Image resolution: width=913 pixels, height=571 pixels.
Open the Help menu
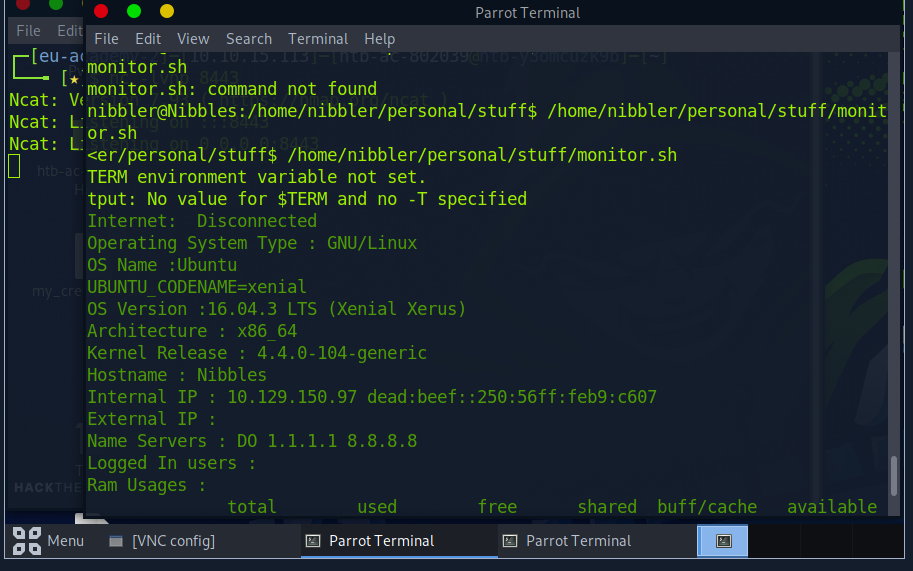tap(380, 39)
